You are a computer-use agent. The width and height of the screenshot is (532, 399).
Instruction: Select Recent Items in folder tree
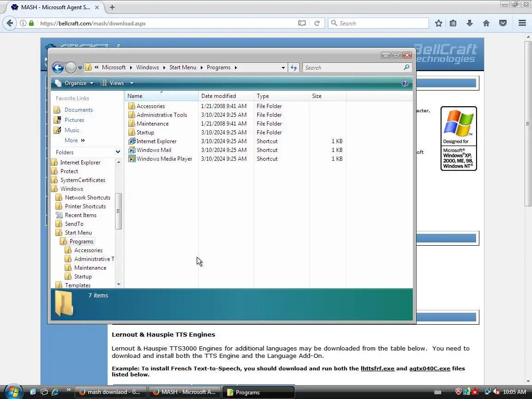(81, 216)
